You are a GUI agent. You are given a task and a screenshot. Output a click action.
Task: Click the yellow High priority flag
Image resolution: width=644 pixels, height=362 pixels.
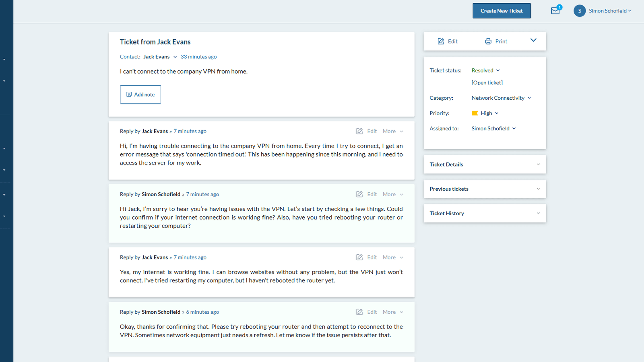475,113
